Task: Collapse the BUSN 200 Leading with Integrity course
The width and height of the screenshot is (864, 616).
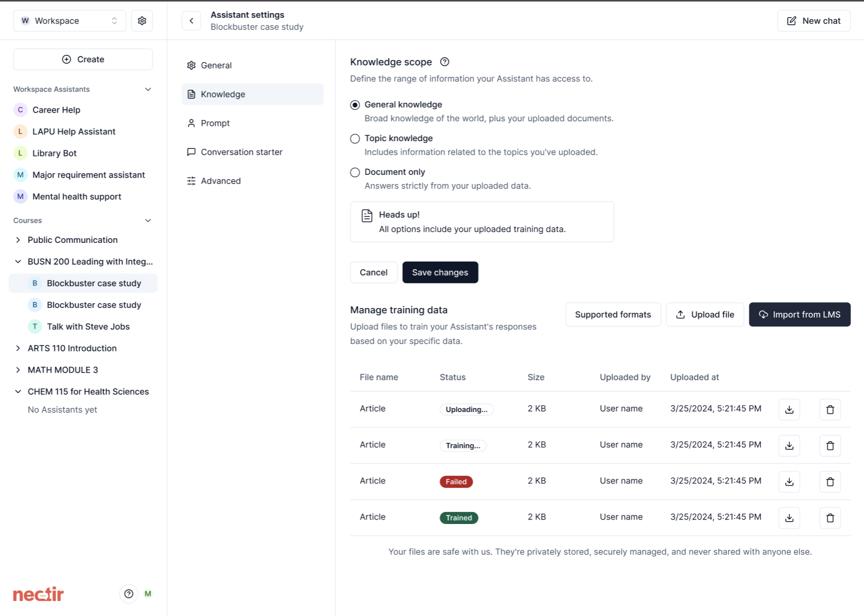Action: coord(18,262)
